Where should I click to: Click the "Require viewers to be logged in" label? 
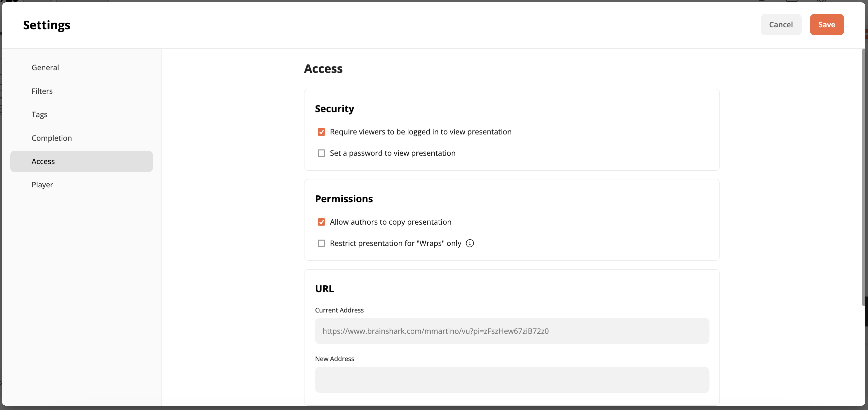tap(421, 131)
